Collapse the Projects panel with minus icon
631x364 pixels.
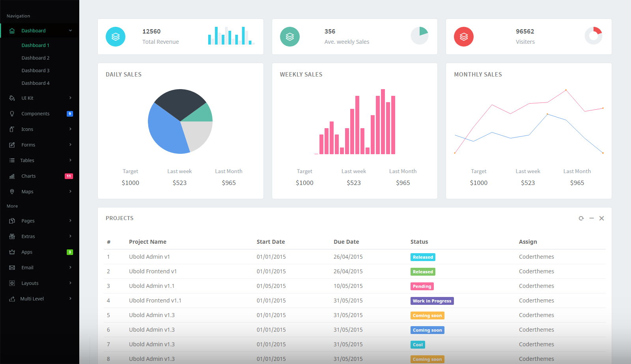coord(592,218)
